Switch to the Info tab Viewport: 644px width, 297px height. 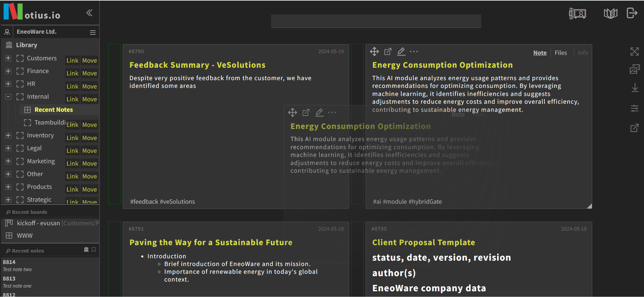tap(583, 53)
